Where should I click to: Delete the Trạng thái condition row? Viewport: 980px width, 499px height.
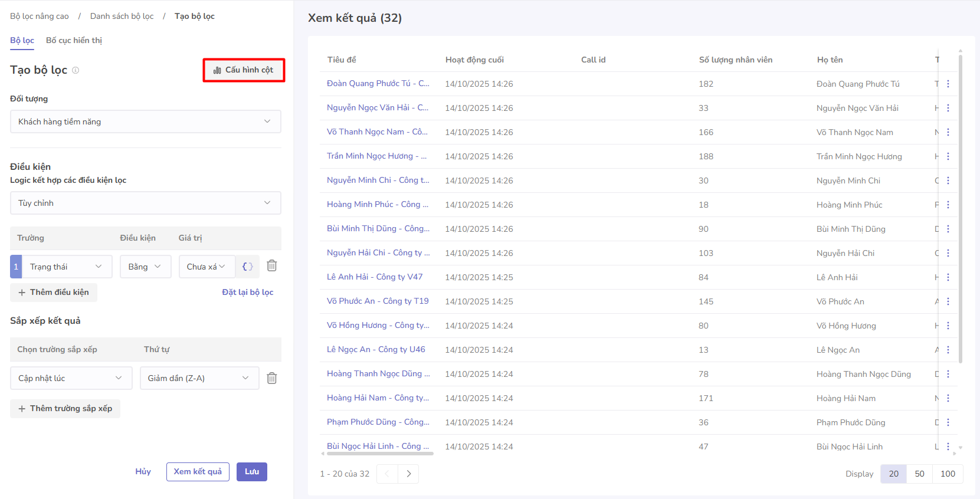tap(271, 266)
